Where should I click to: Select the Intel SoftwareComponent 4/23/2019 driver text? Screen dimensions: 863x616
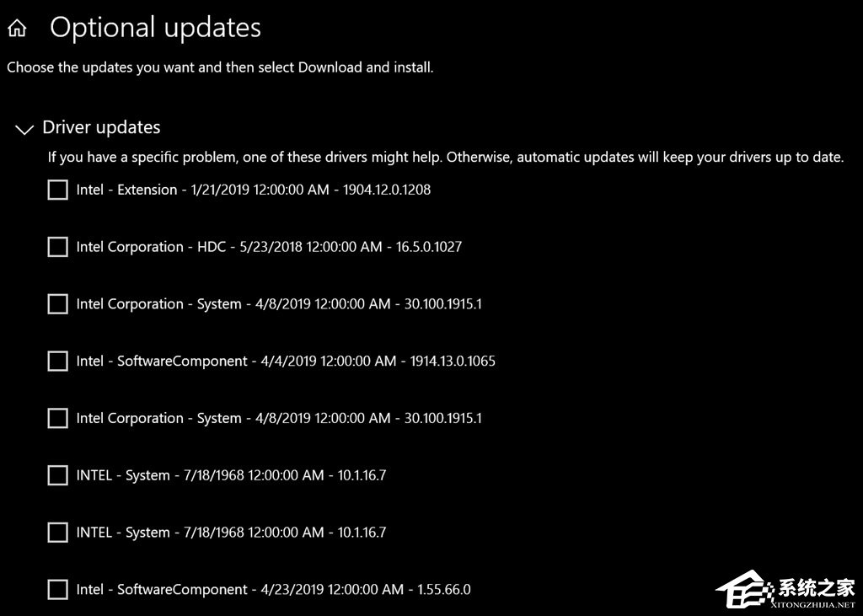point(273,590)
